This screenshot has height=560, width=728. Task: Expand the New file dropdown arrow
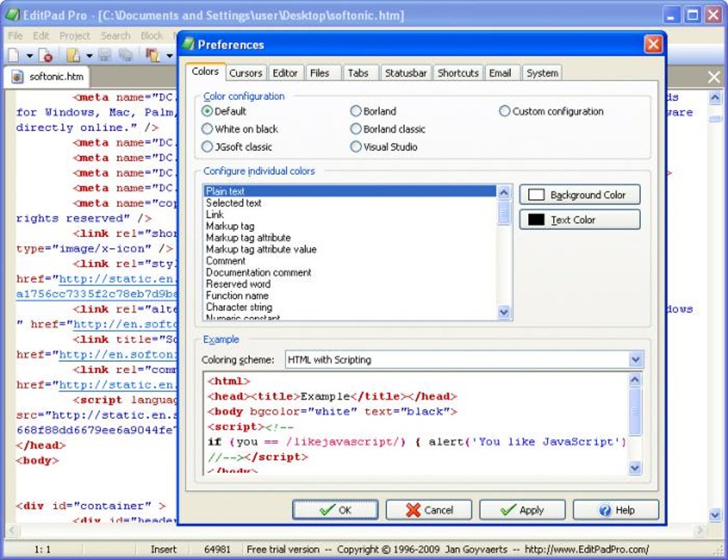(30, 56)
